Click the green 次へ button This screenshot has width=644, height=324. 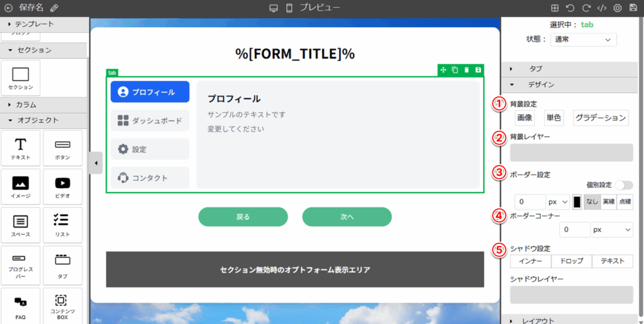coord(347,216)
